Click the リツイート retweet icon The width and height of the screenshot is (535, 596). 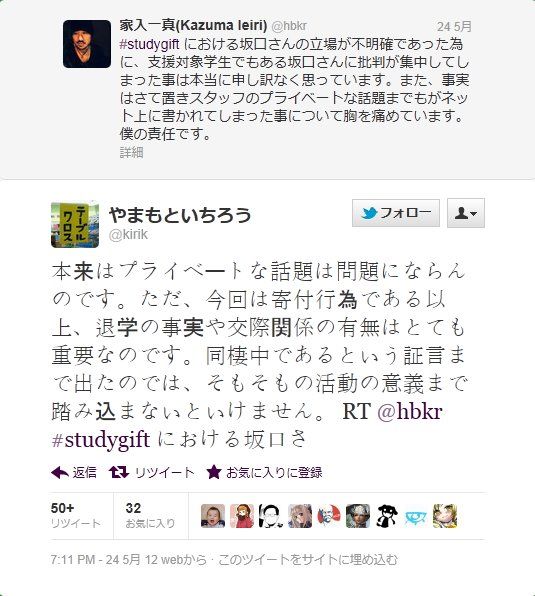pos(119,472)
